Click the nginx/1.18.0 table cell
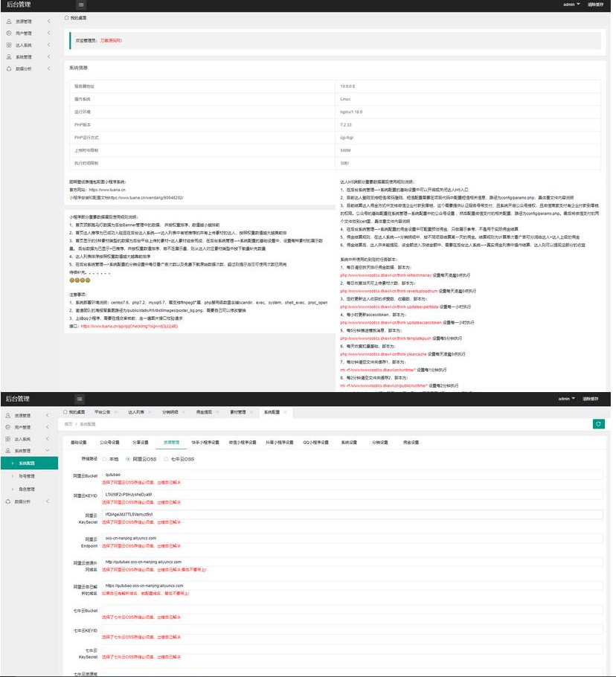Viewport: 616px width, 677px height. [x=468, y=112]
